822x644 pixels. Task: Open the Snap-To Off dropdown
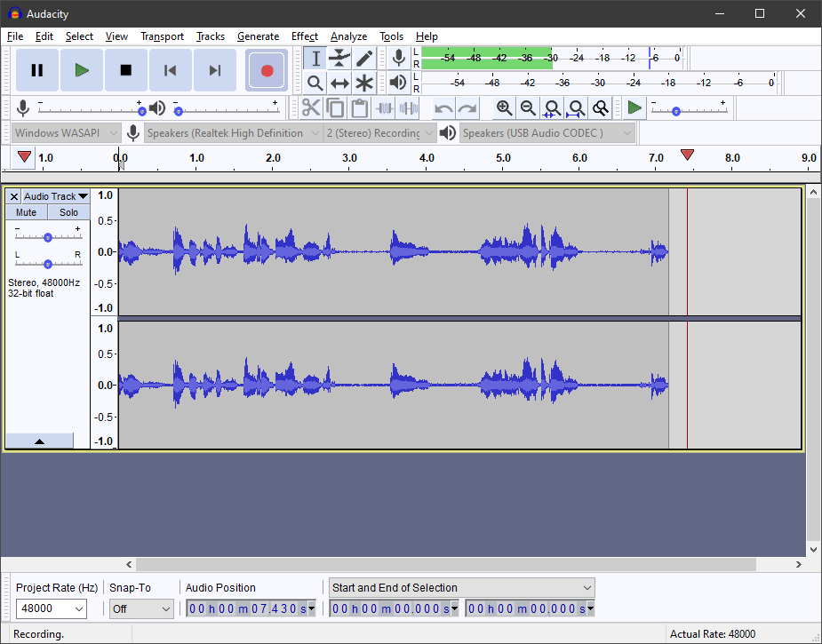point(141,608)
